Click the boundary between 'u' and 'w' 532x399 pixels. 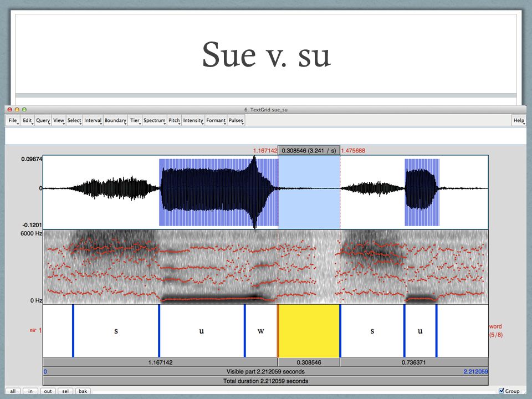coord(245,331)
